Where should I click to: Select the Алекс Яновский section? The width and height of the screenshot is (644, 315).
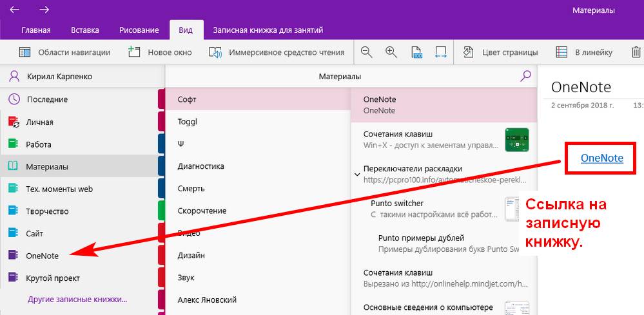point(257,300)
